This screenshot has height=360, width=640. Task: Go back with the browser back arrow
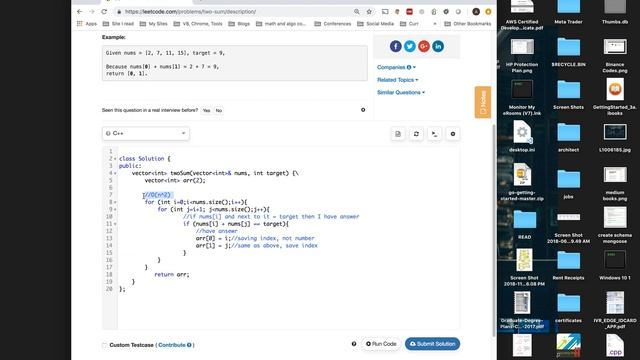[x=80, y=12]
